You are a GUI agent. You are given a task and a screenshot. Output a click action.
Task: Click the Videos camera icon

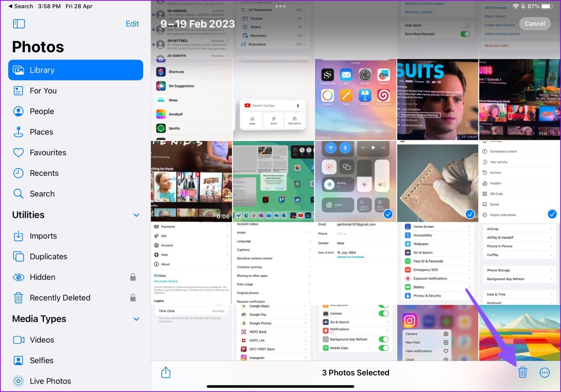click(x=19, y=340)
